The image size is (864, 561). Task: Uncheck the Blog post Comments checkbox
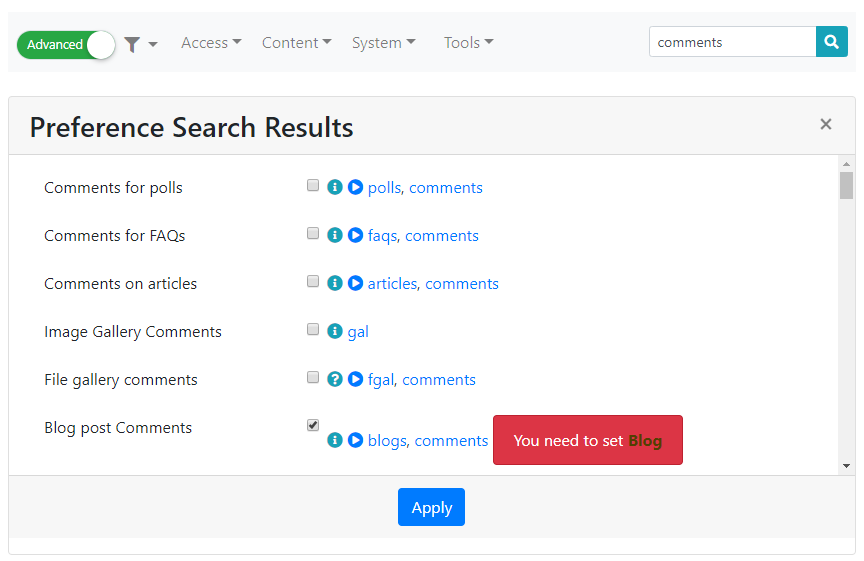click(x=313, y=425)
